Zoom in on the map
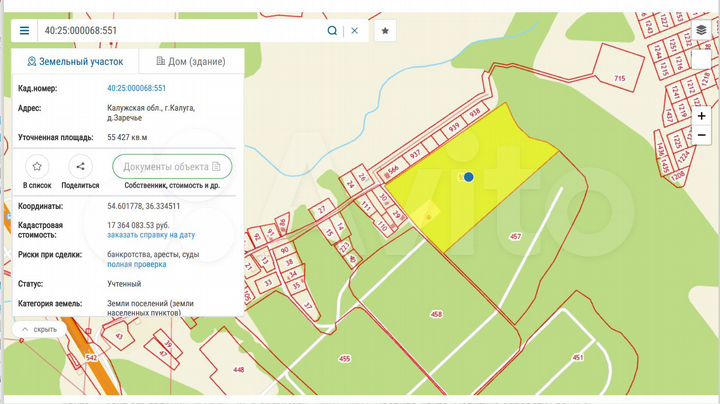 (702, 115)
